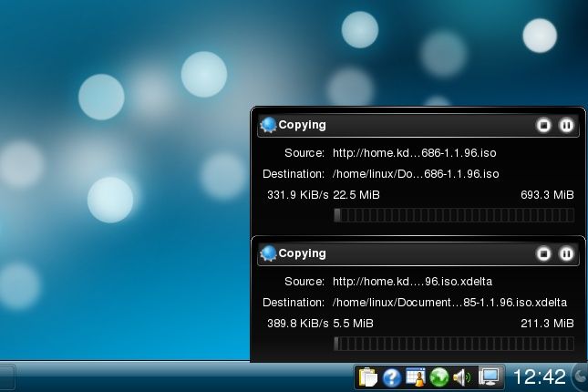Click the 331.9 KiB/s speed value
Image resolution: width=588 pixels, height=392 pixels.
298,195
